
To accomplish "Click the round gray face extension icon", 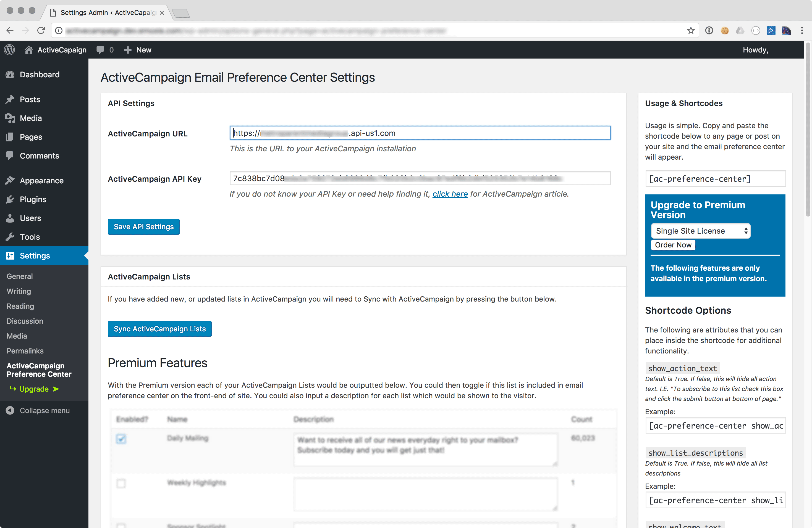I will pos(756,31).
